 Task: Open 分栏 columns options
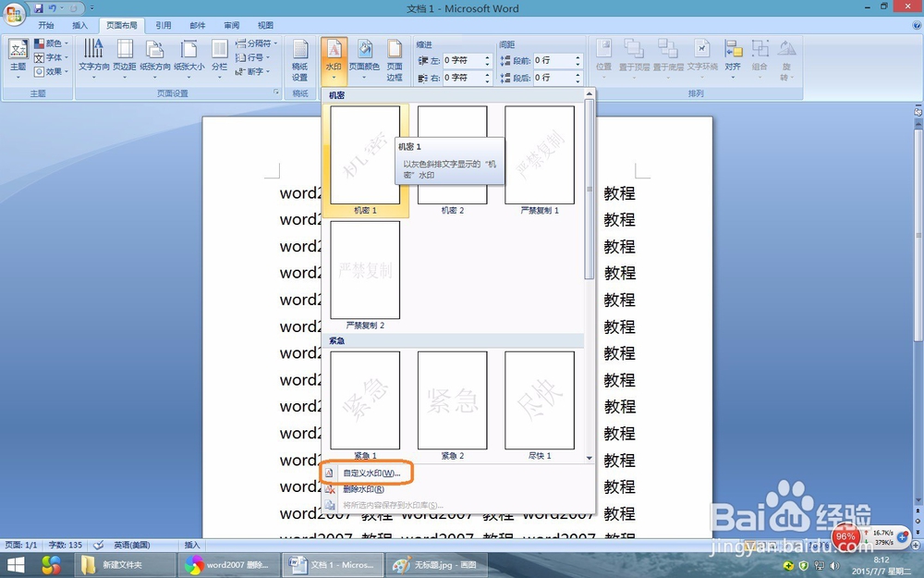point(219,59)
